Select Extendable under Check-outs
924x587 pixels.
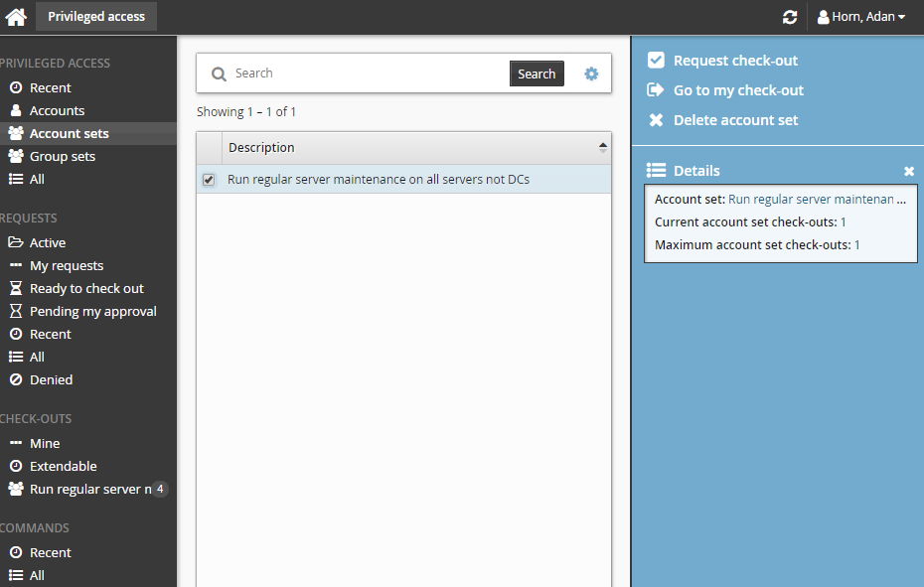[x=63, y=466]
